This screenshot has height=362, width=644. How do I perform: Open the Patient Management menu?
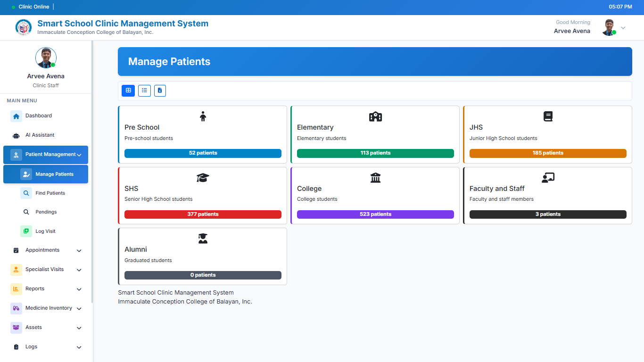[x=45, y=154]
